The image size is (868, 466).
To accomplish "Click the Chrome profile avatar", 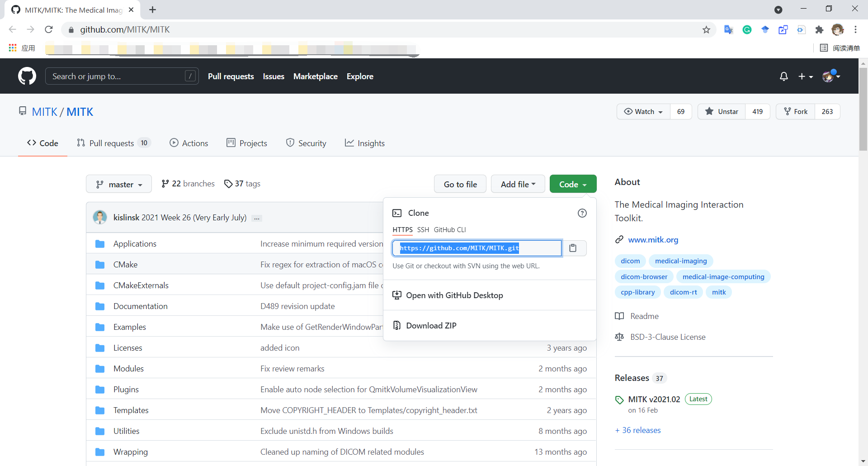I will (x=837, y=30).
